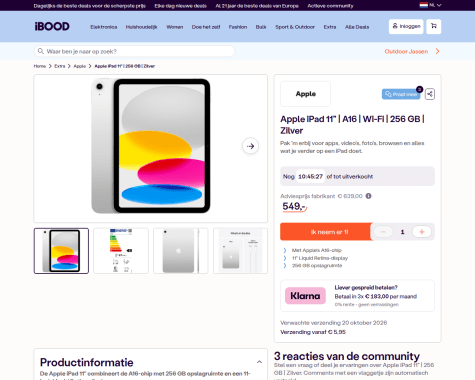
Task: Collapse the Productinformatie section
Action: click(259, 362)
